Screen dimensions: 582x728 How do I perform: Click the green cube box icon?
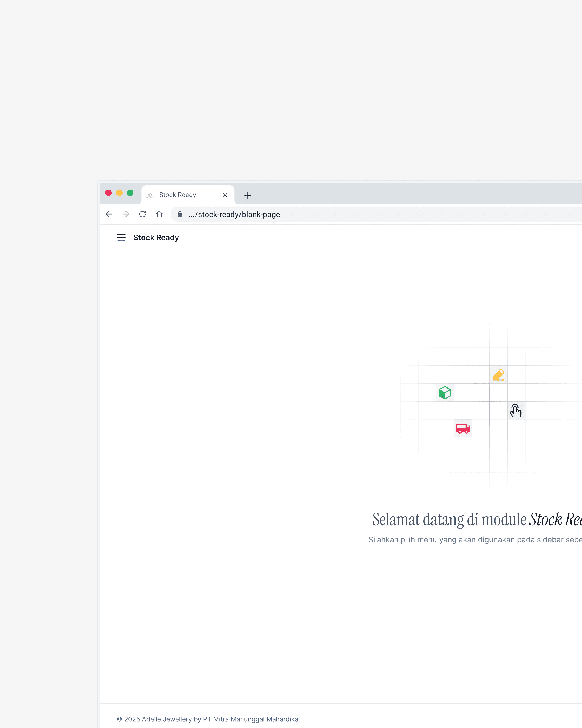tap(445, 392)
